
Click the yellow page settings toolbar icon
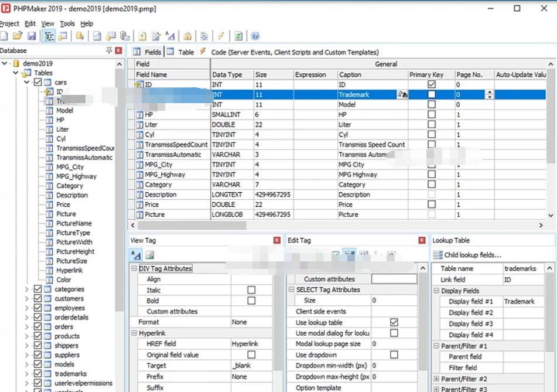click(x=142, y=36)
